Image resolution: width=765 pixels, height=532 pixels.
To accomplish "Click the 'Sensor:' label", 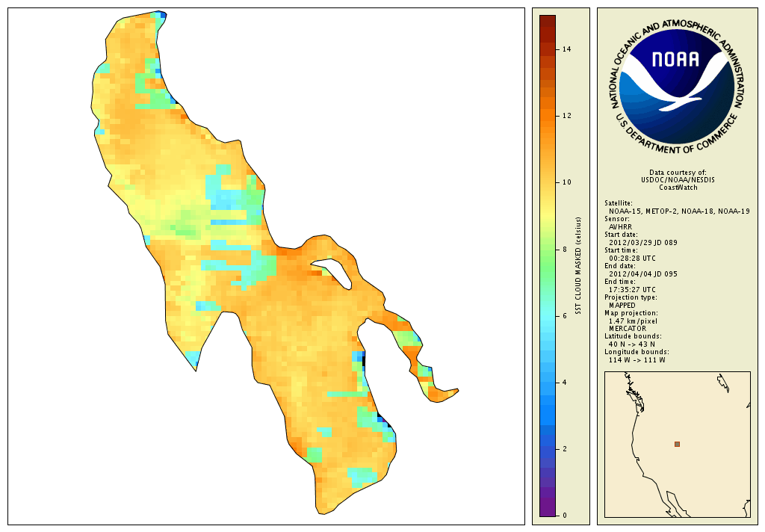I will coord(616,219).
